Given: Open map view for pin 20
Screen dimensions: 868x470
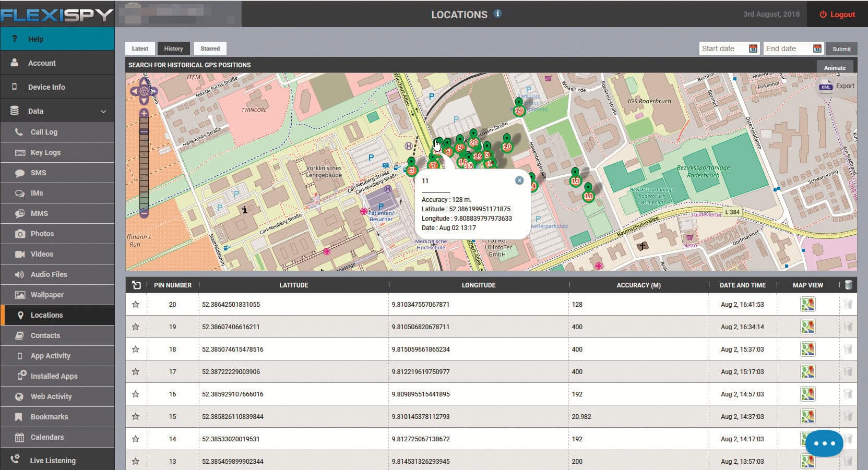Looking at the screenshot, I should point(808,304).
